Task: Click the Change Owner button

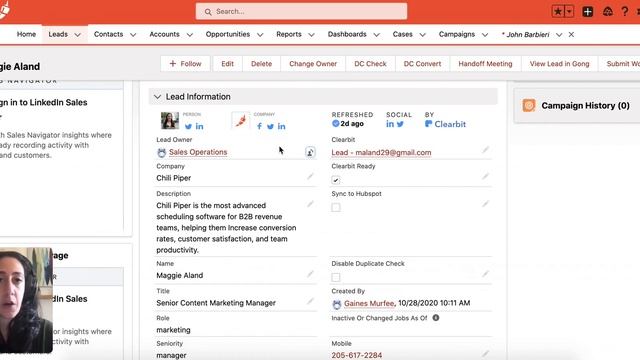Action: (x=313, y=64)
